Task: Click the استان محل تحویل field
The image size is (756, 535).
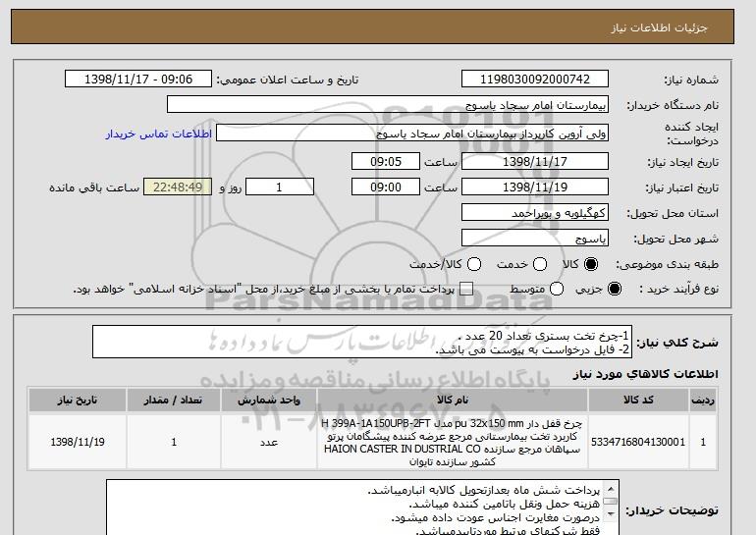Action: pyautogui.click(x=535, y=213)
